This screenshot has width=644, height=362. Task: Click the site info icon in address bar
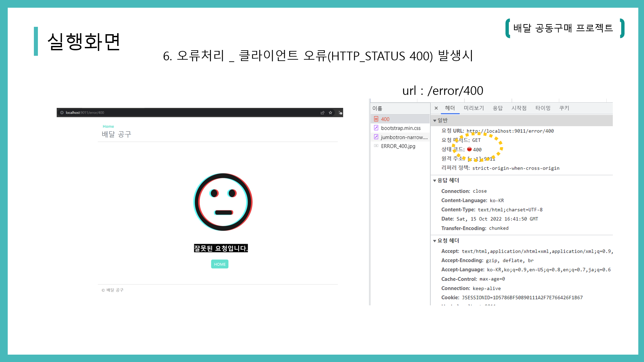(x=62, y=113)
